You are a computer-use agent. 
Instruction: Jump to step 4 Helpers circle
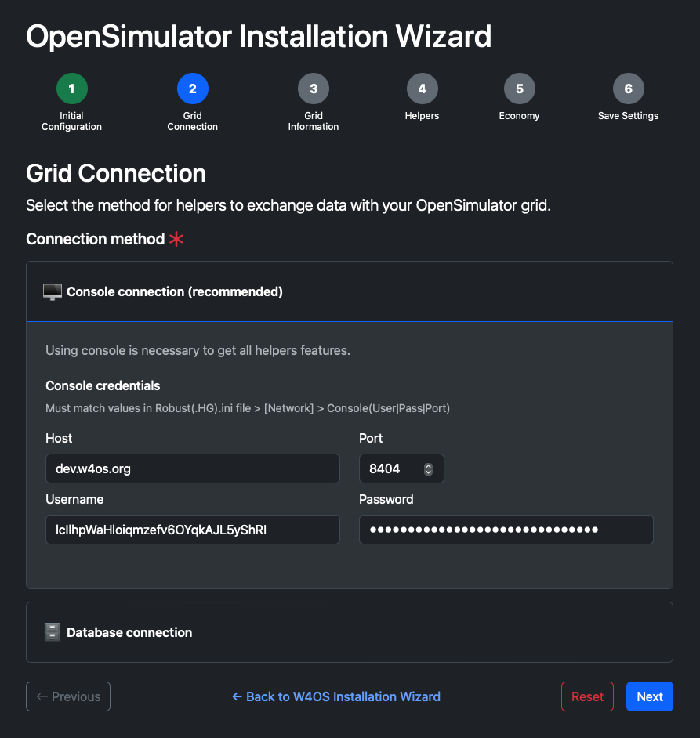pos(422,89)
